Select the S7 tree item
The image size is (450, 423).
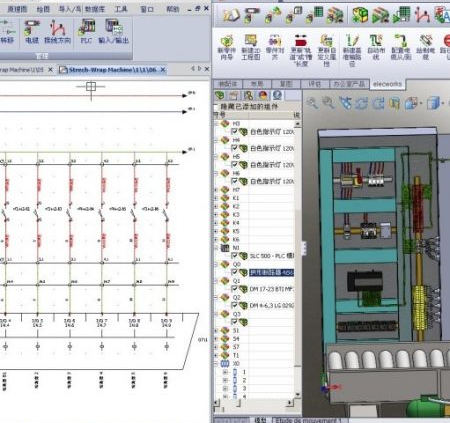point(236,347)
